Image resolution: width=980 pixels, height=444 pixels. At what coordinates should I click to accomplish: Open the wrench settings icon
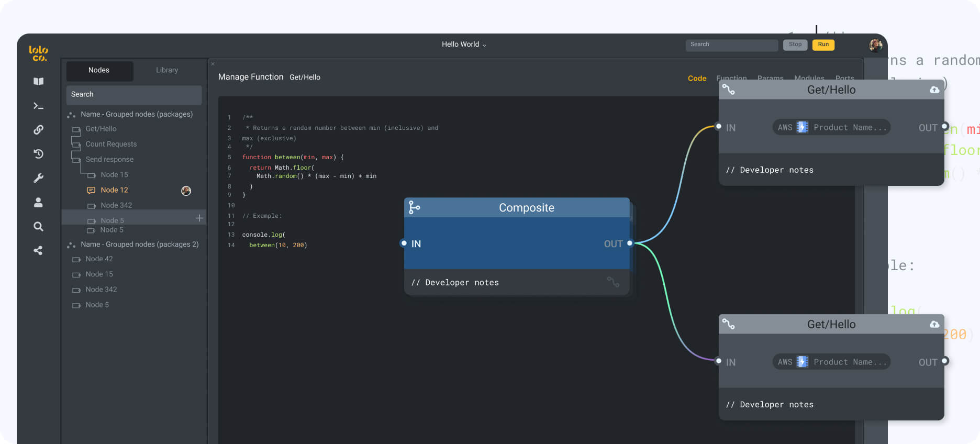pos(39,178)
